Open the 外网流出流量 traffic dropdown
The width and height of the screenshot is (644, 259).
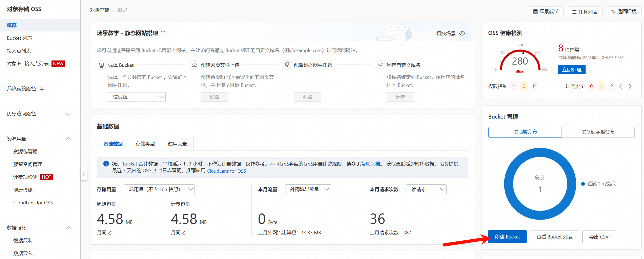tap(308, 189)
